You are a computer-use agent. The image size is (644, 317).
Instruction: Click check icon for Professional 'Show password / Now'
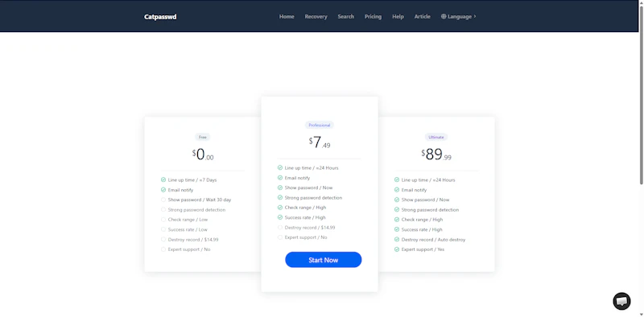pos(280,188)
